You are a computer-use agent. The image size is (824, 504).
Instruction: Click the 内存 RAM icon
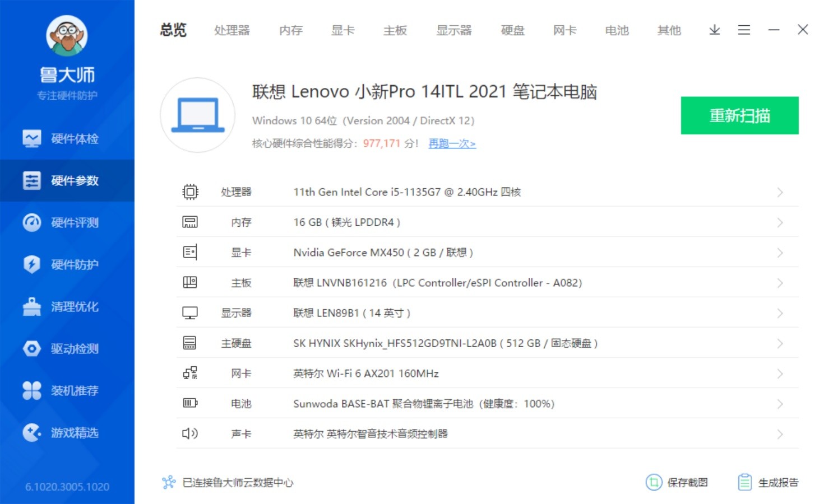point(190,222)
